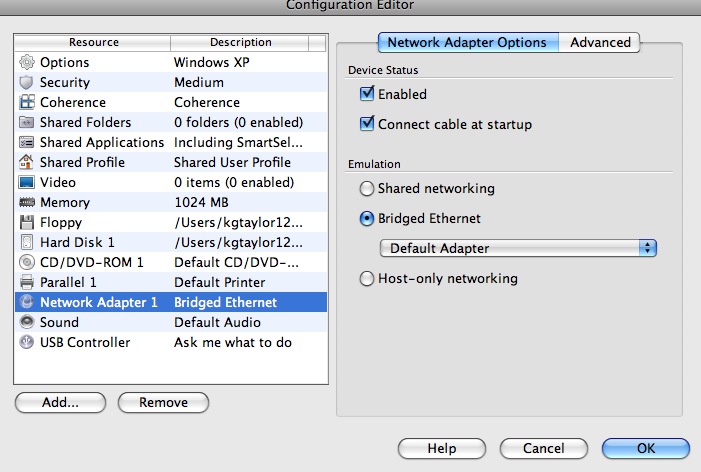Viewport: 701px width, 472px height.
Task: Click the Remove button
Action: coord(163,402)
